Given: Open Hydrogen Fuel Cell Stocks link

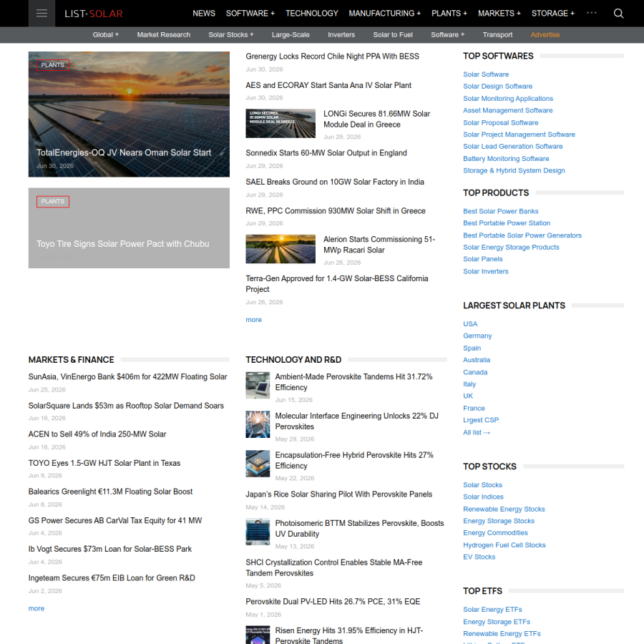Looking at the screenshot, I should (504, 545).
